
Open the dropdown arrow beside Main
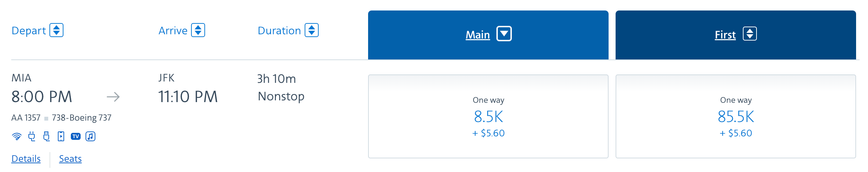(x=504, y=34)
